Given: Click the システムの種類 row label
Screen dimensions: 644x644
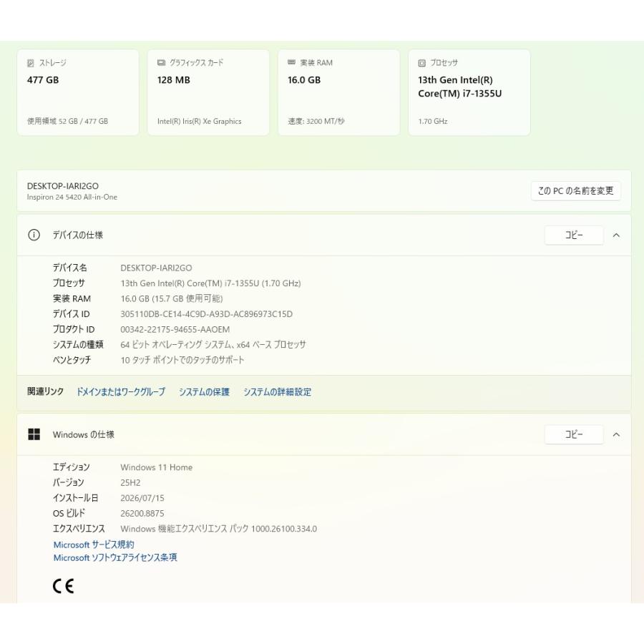Looking at the screenshot, I should 78,345.
